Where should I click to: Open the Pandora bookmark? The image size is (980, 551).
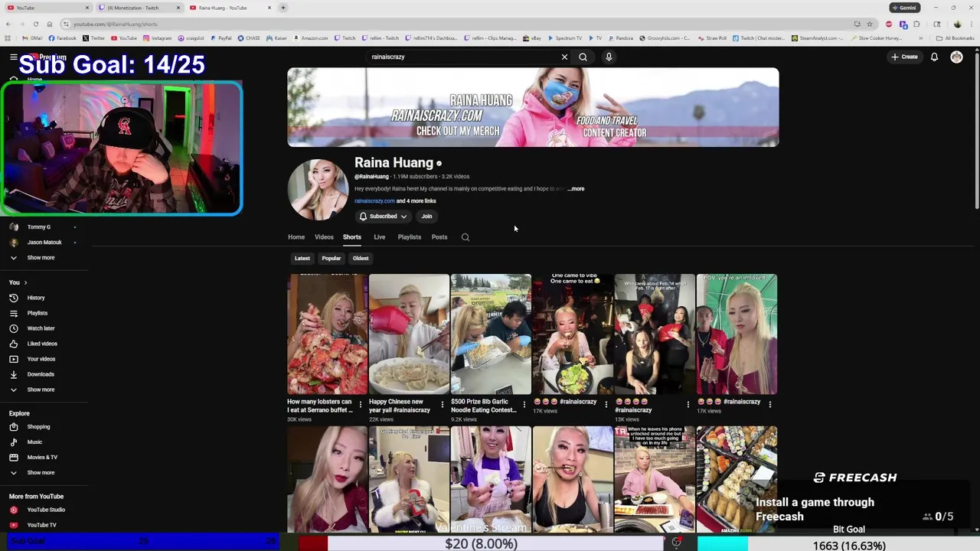[621, 38]
